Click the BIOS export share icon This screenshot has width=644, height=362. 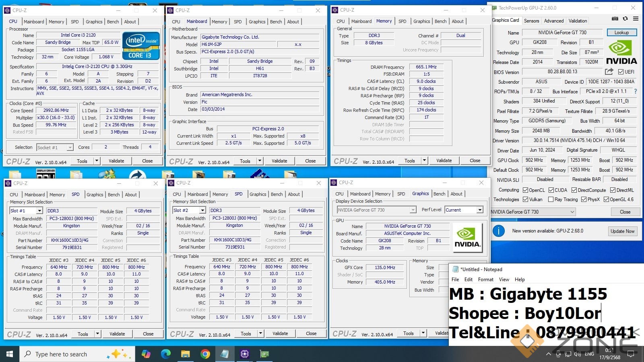pos(609,72)
